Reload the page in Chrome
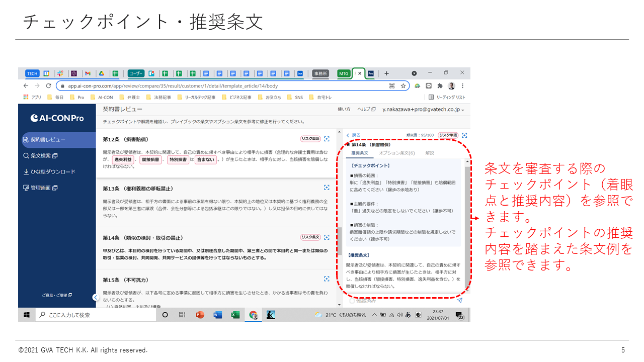This screenshot has height=362, width=644. click(49, 86)
